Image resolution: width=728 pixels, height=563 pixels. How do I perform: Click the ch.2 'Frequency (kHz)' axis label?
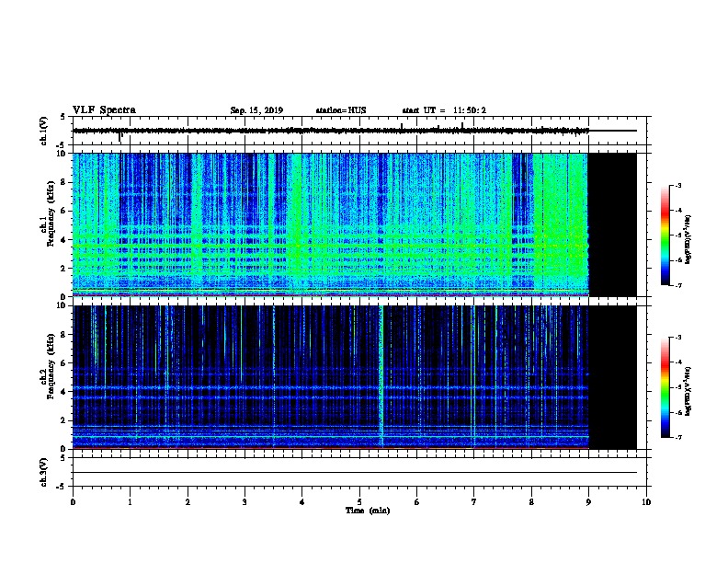tap(51, 366)
